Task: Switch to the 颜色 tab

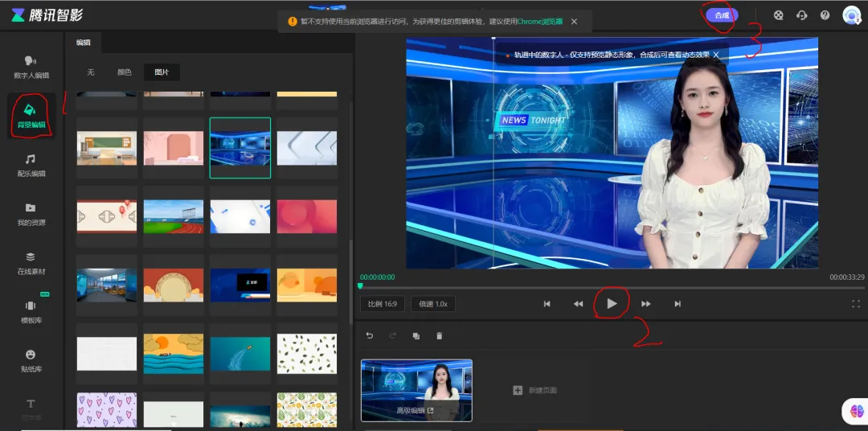Action: [124, 72]
